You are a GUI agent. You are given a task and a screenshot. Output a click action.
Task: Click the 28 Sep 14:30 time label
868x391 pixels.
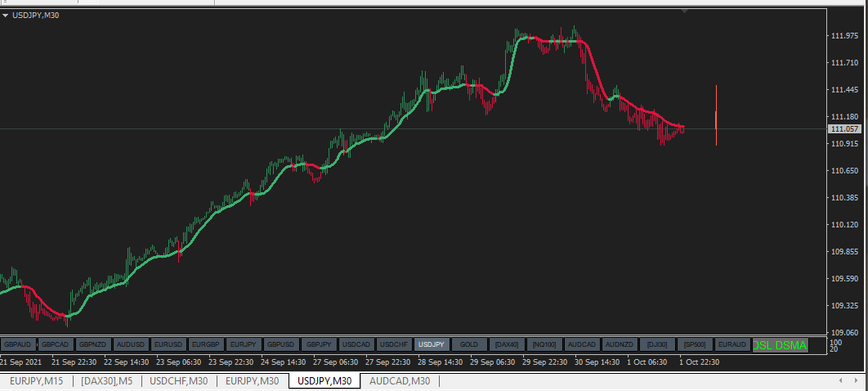[440, 362]
